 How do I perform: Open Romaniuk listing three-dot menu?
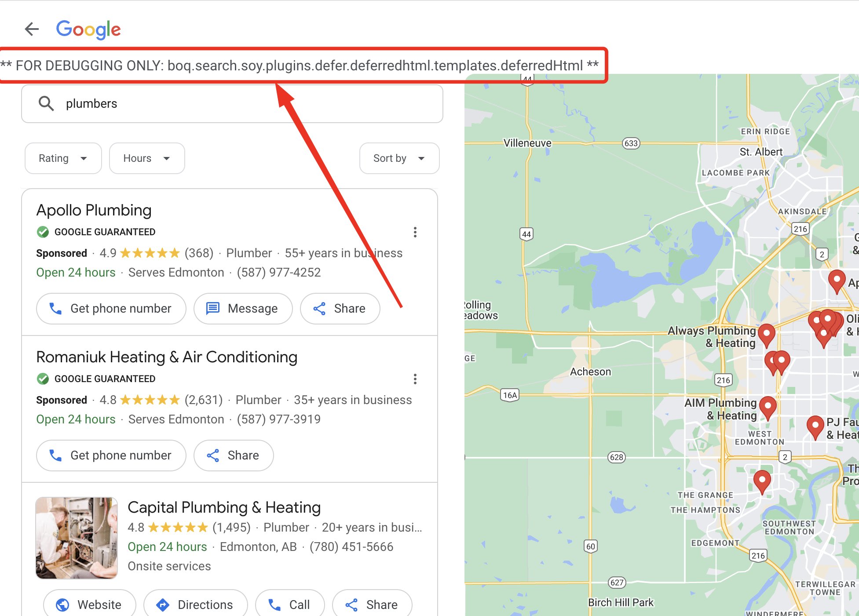click(415, 379)
